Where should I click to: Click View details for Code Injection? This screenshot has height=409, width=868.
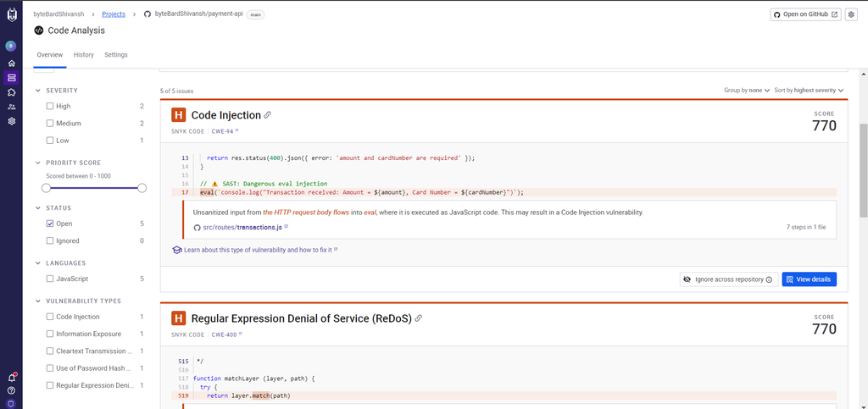(x=809, y=279)
